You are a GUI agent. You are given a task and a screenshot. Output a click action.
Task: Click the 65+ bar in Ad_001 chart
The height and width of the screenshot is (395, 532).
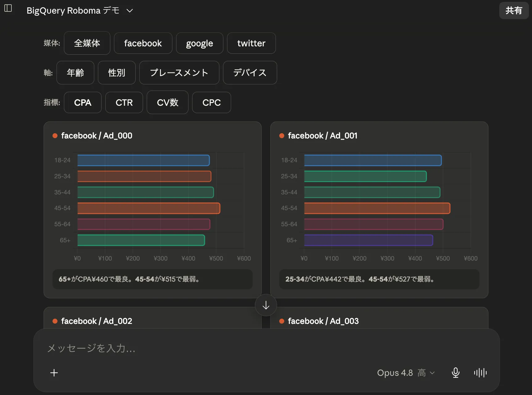(x=369, y=240)
